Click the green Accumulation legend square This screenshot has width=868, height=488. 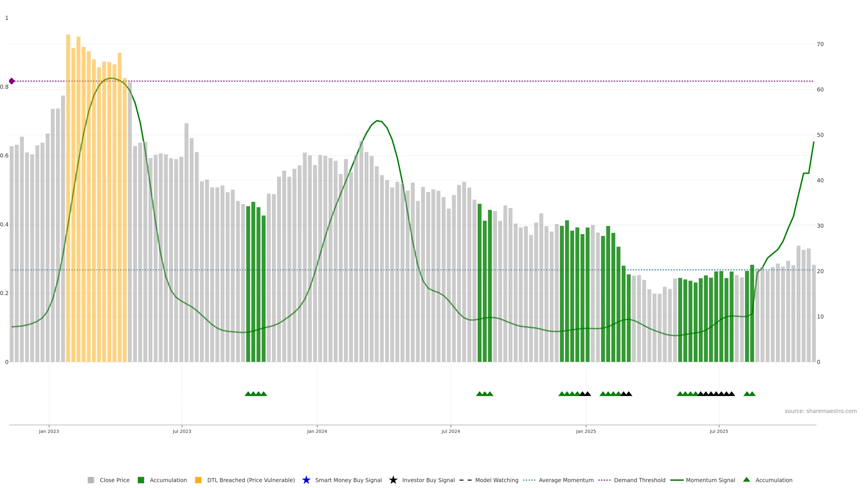coord(141,480)
